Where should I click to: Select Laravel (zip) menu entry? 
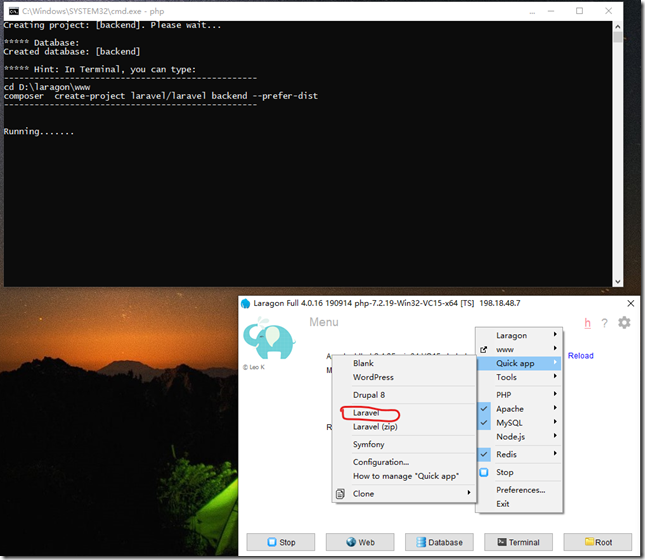(404, 427)
